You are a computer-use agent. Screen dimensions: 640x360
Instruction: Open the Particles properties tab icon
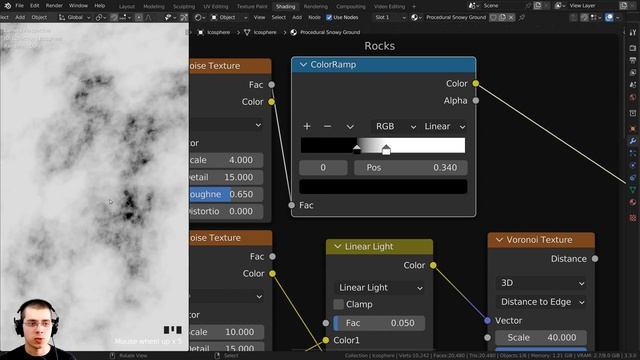633,153
